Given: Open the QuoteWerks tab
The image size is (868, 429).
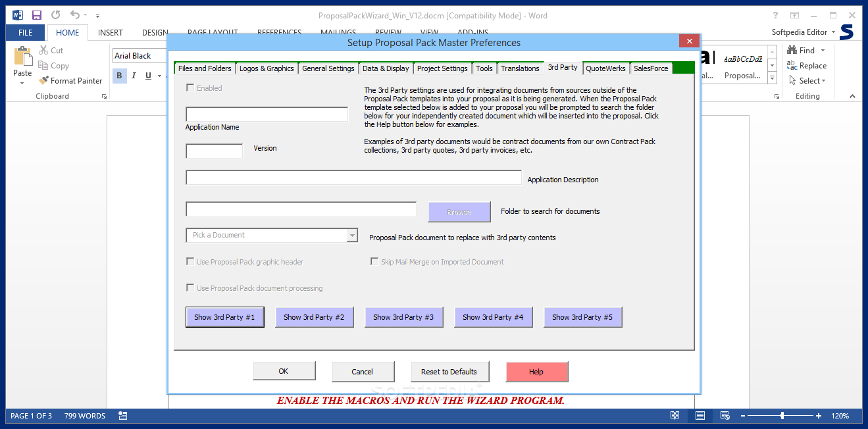Looking at the screenshot, I should coord(605,68).
